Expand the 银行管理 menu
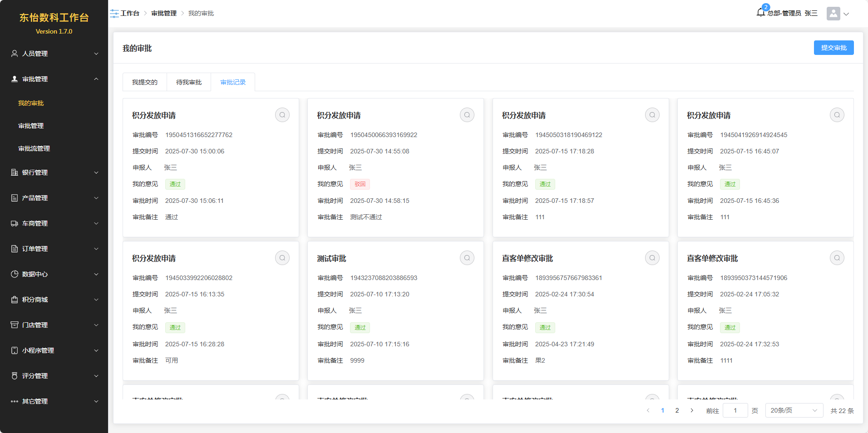This screenshot has height=433, width=868. [x=54, y=172]
